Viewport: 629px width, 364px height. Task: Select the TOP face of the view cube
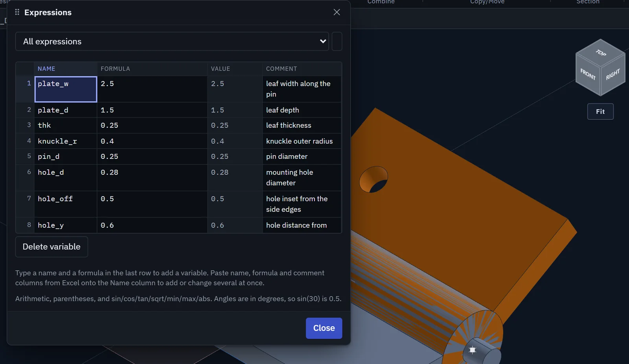(601, 52)
